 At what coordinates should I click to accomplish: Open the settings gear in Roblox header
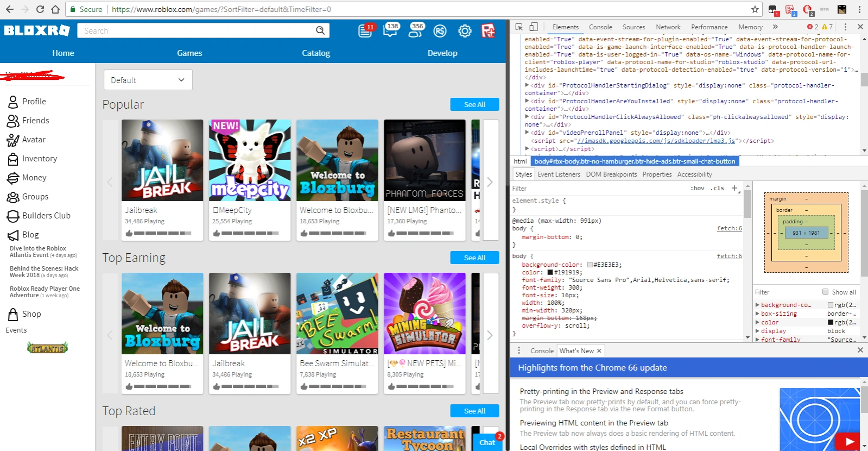point(465,31)
